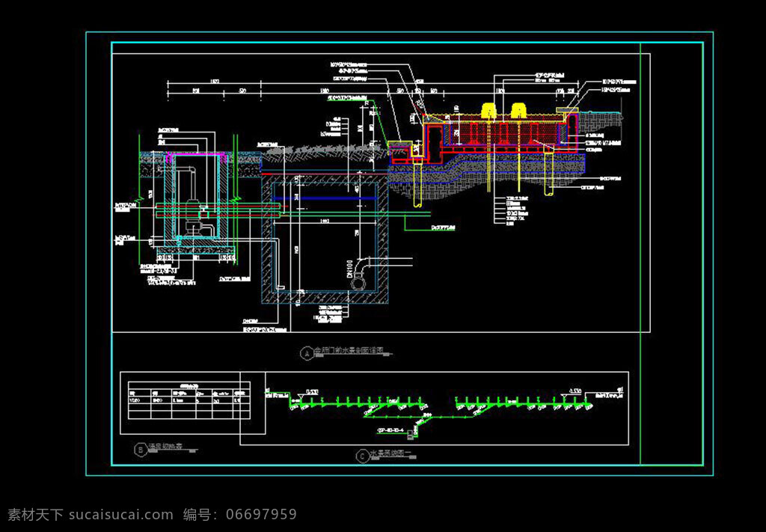Select the blue water level line in tank

tap(325, 198)
